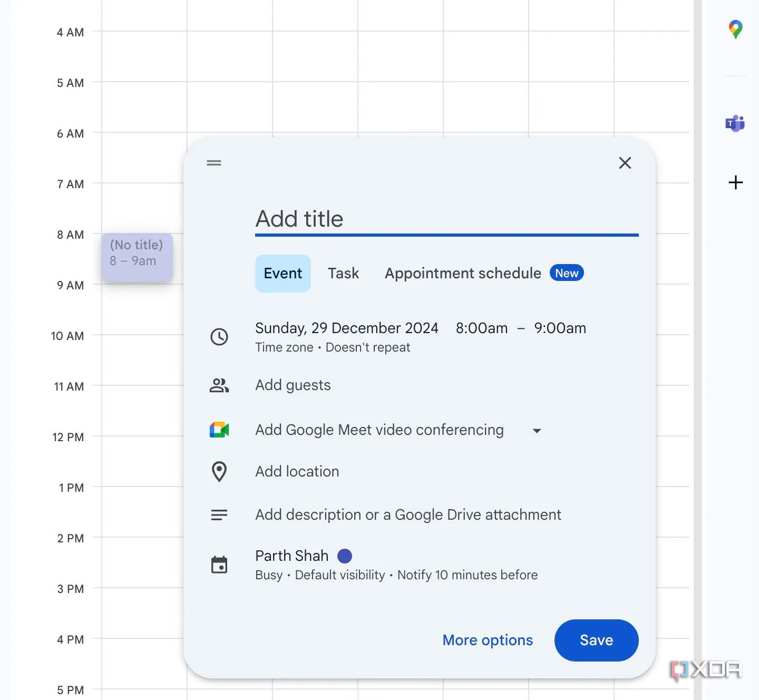Change the 9:00am end time

(x=560, y=328)
